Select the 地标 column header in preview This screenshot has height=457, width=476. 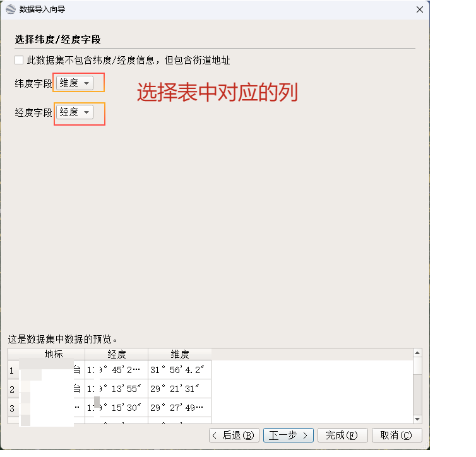54,354
